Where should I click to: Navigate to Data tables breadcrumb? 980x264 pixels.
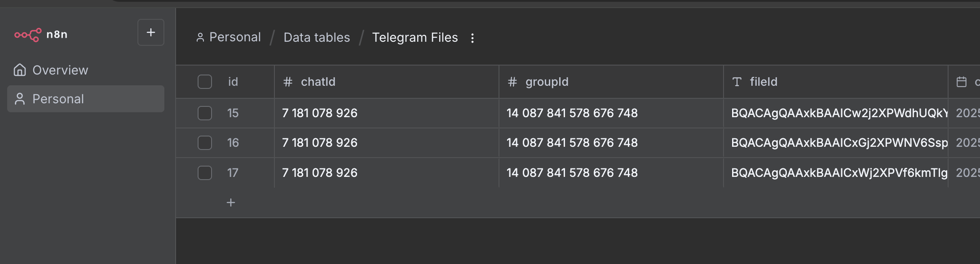(317, 37)
